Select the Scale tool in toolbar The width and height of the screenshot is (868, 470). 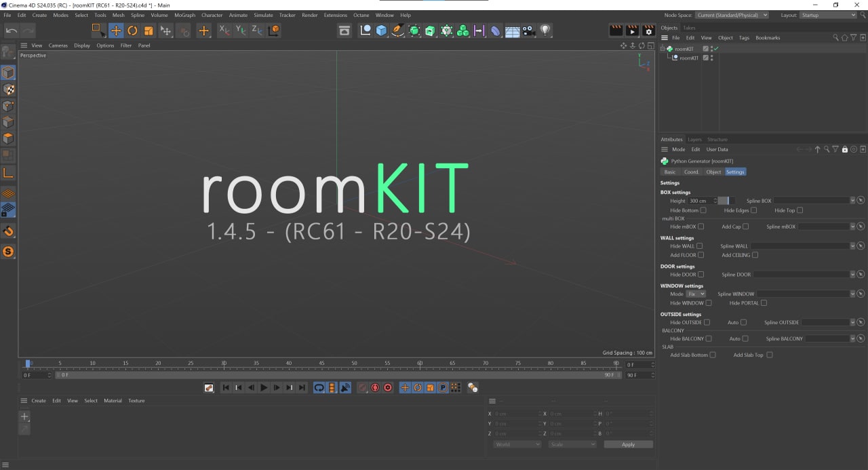pos(149,31)
